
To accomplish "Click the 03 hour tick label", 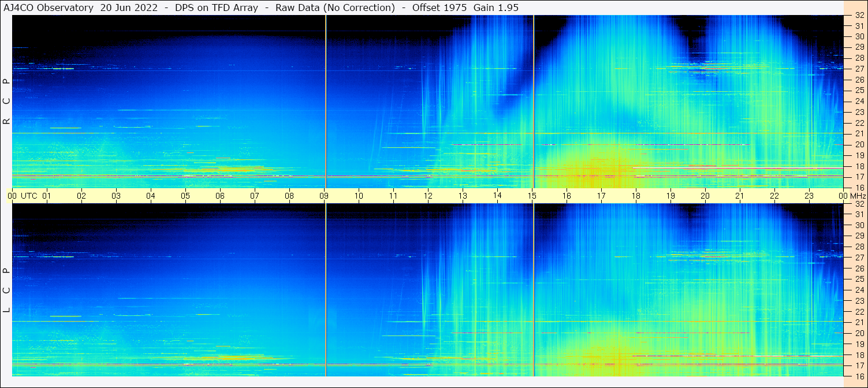I will tap(116, 196).
